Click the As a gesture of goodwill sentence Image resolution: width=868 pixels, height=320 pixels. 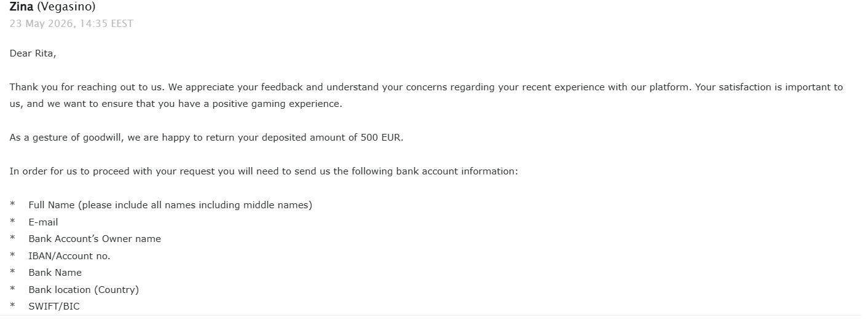point(207,138)
